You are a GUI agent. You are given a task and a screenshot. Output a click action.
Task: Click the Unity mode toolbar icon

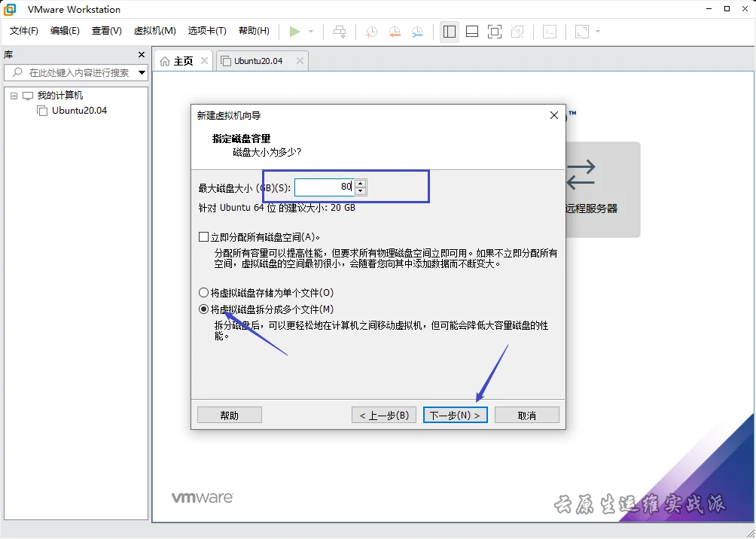tap(517, 32)
